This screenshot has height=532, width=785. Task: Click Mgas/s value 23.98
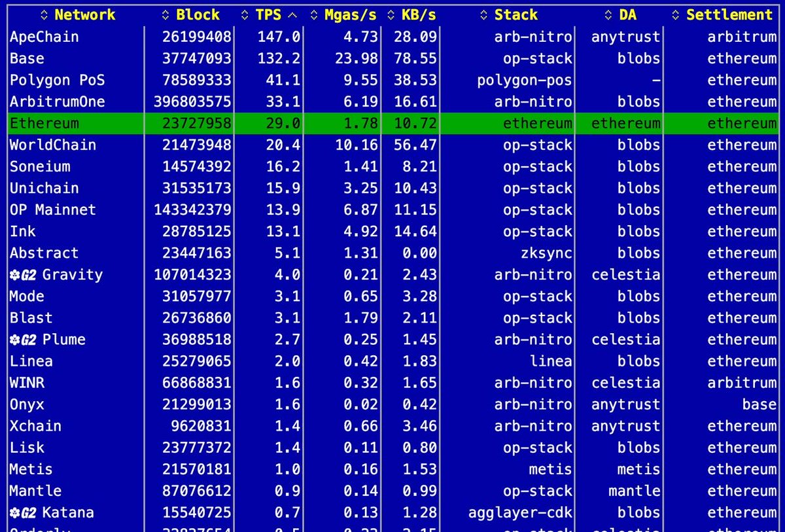(357, 59)
